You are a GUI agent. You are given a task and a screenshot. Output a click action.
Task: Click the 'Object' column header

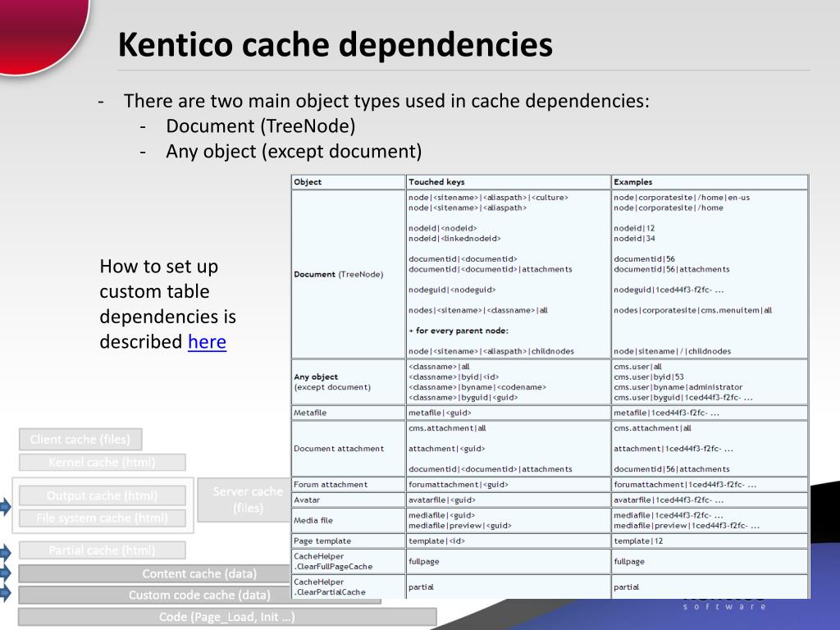tap(348, 182)
